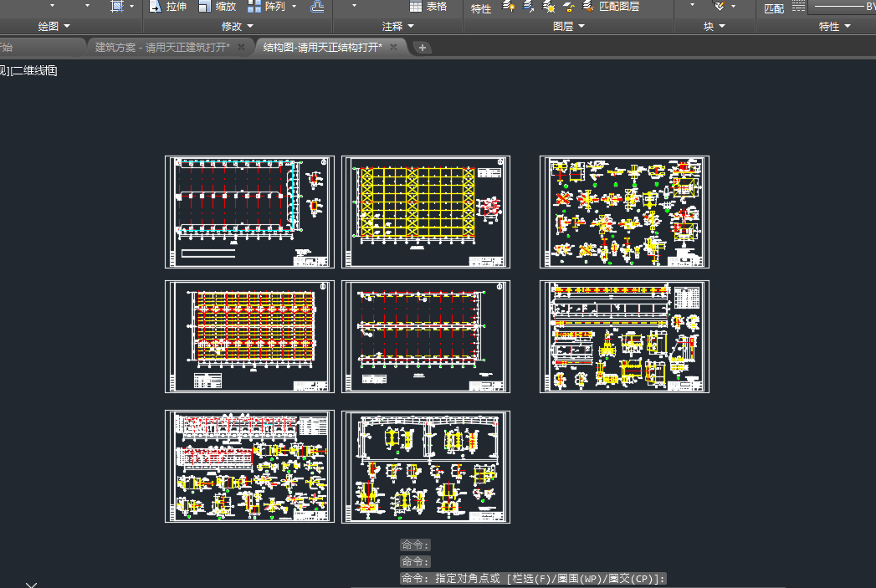
Task: Switch to the 建筑方案 drawing tab
Action: pyautogui.click(x=161, y=47)
